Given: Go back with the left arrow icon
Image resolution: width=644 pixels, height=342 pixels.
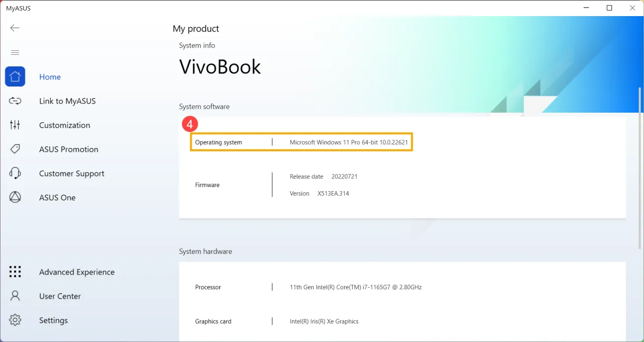Looking at the screenshot, I should click(x=15, y=28).
